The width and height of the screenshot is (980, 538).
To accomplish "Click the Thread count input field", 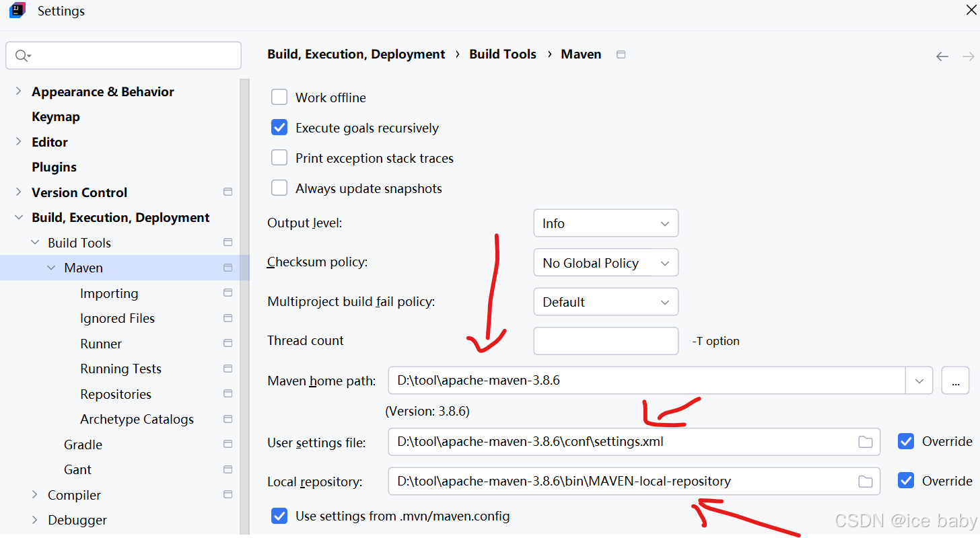I will (x=606, y=341).
